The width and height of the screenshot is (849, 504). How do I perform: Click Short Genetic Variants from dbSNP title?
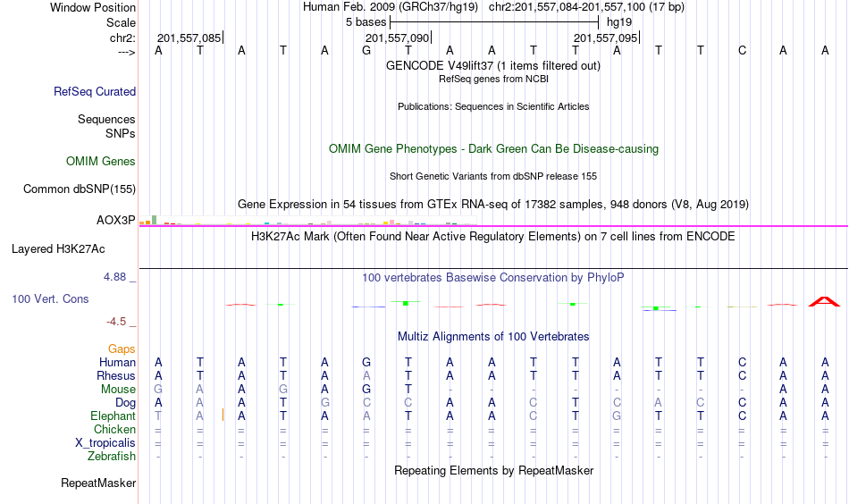(x=493, y=176)
